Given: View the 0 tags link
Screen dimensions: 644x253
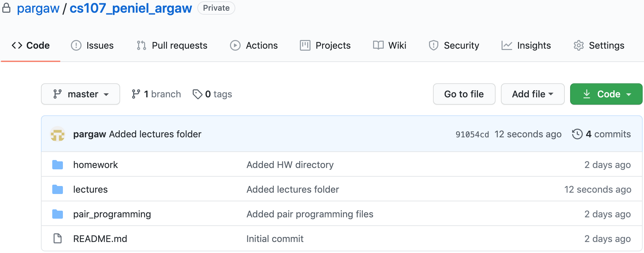Looking at the screenshot, I should click(212, 94).
